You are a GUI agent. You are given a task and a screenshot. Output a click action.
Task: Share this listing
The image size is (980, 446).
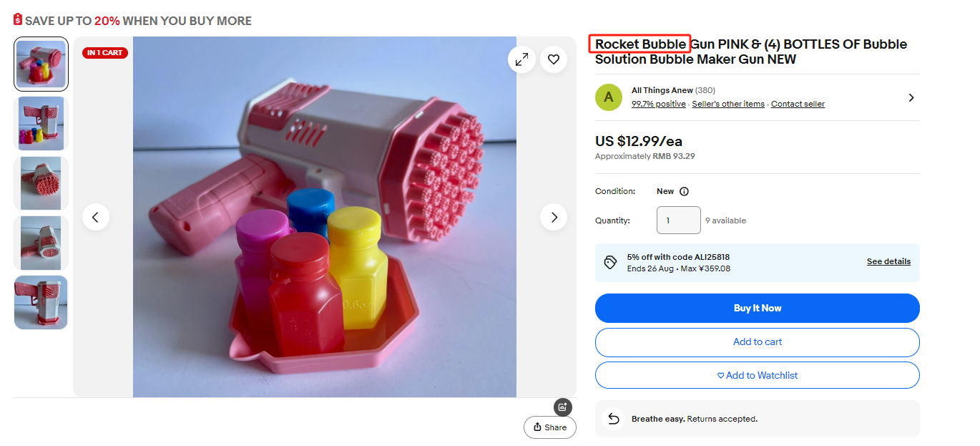point(550,427)
